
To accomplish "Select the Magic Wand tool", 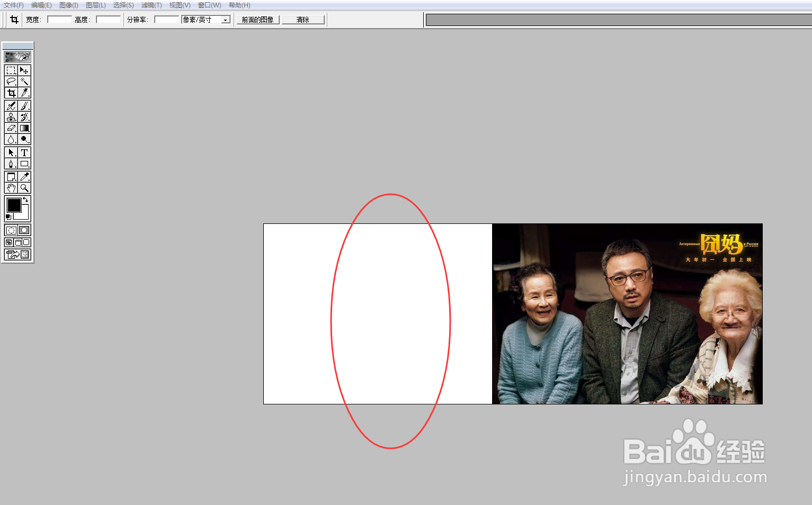I will coord(24,82).
